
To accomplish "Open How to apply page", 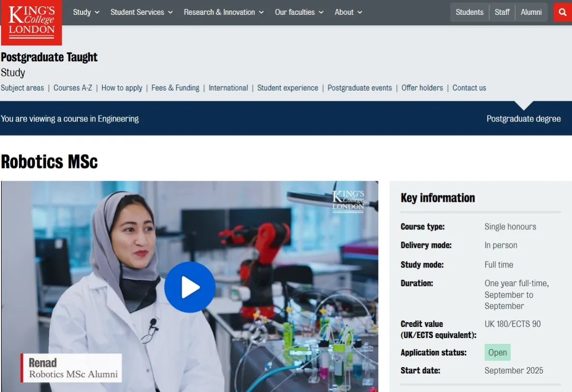I will (x=122, y=88).
